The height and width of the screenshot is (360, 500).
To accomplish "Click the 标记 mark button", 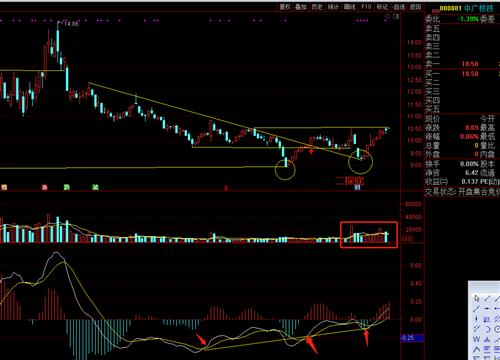I will point(382,7).
